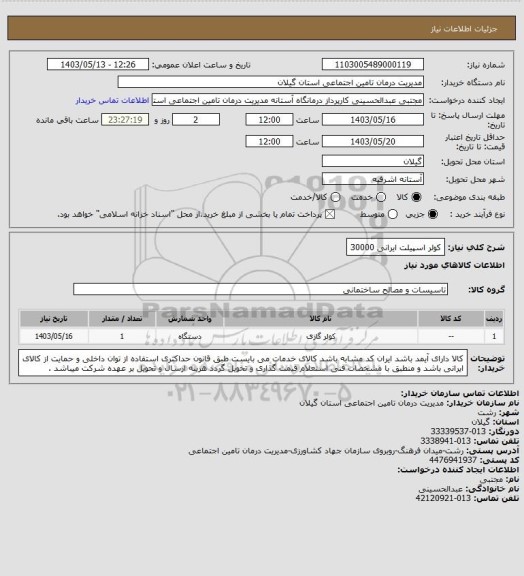Click the تعداد / مقدار column header
This screenshot has width=524, height=576.
[122, 318]
